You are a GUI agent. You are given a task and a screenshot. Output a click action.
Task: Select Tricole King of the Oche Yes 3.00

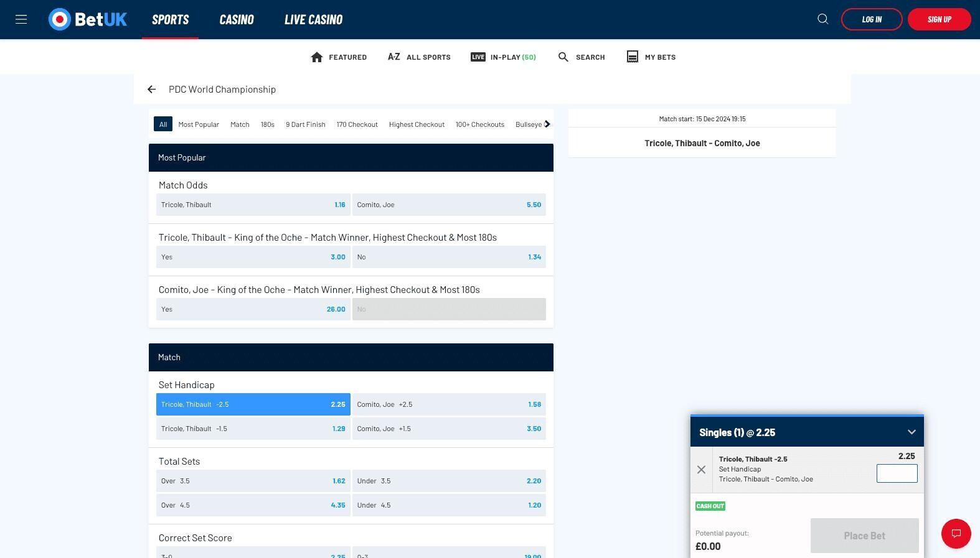253,257
